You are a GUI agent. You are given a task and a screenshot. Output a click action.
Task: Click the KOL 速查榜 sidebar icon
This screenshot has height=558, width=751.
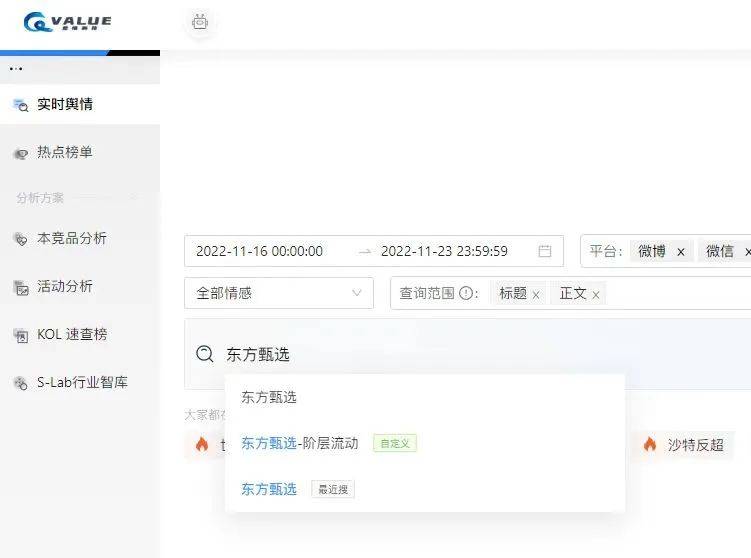click(21, 335)
